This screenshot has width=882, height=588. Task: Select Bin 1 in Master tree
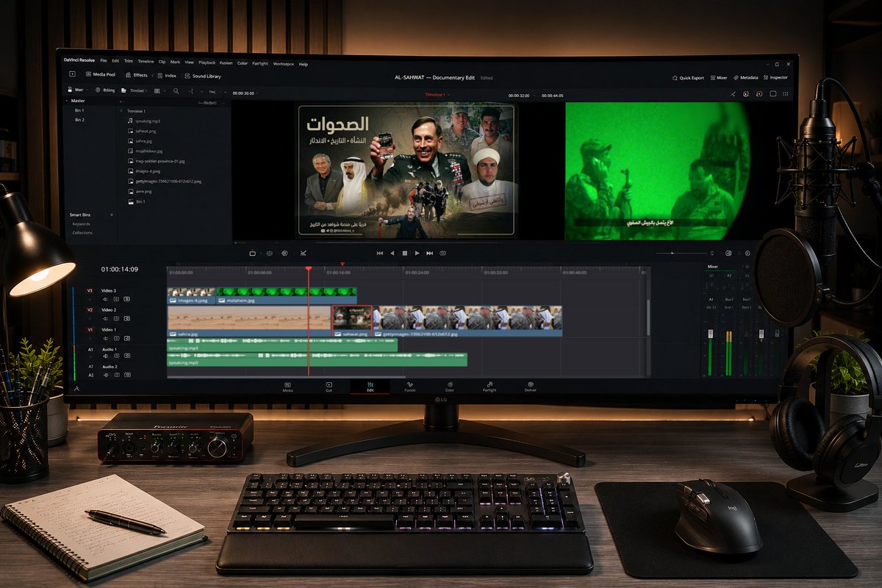[79, 110]
